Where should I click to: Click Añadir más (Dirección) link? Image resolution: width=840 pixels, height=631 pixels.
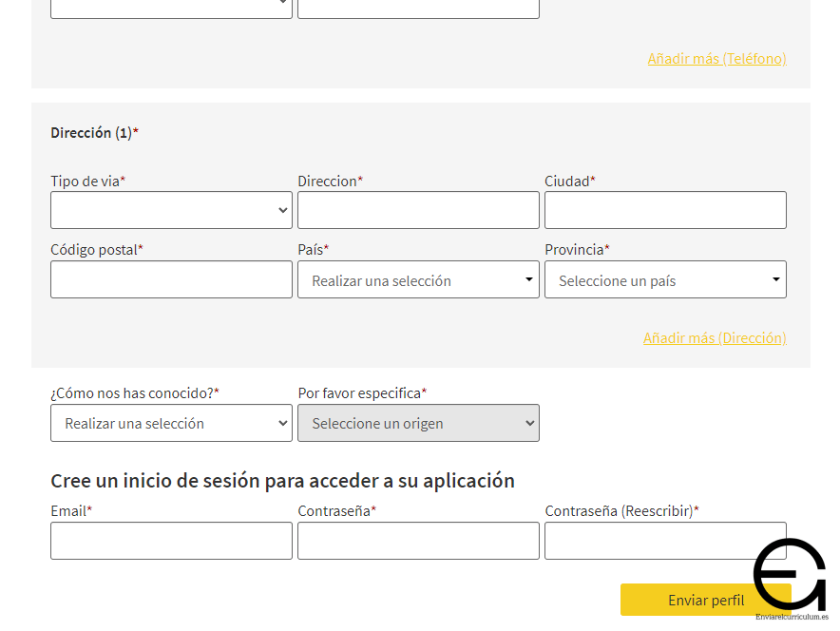pyautogui.click(x=715, y=338)
